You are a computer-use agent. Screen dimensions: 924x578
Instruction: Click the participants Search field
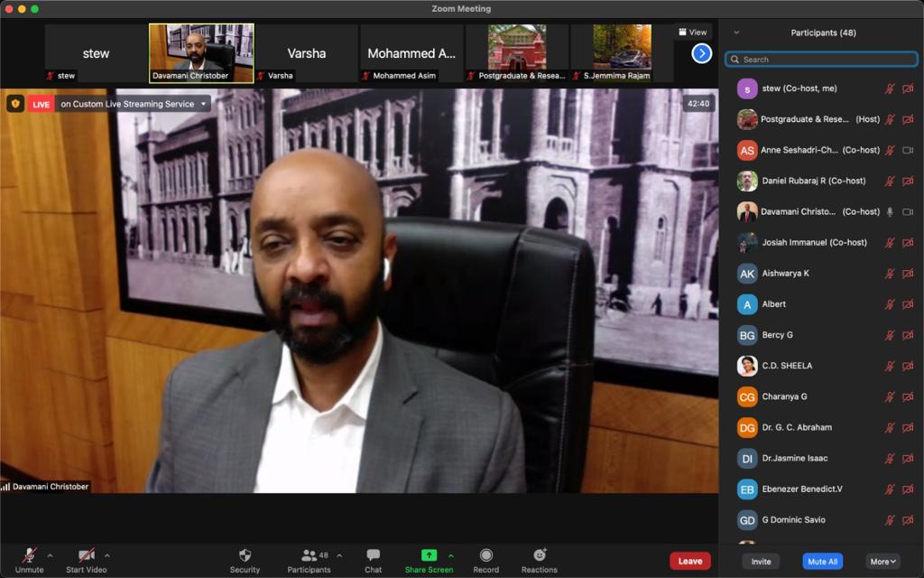[x=821, y=60]
